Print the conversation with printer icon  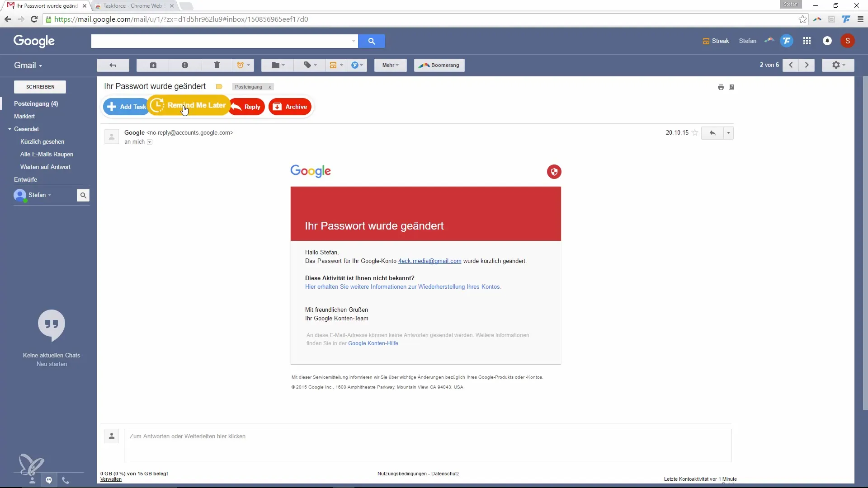tap(721, 87)
